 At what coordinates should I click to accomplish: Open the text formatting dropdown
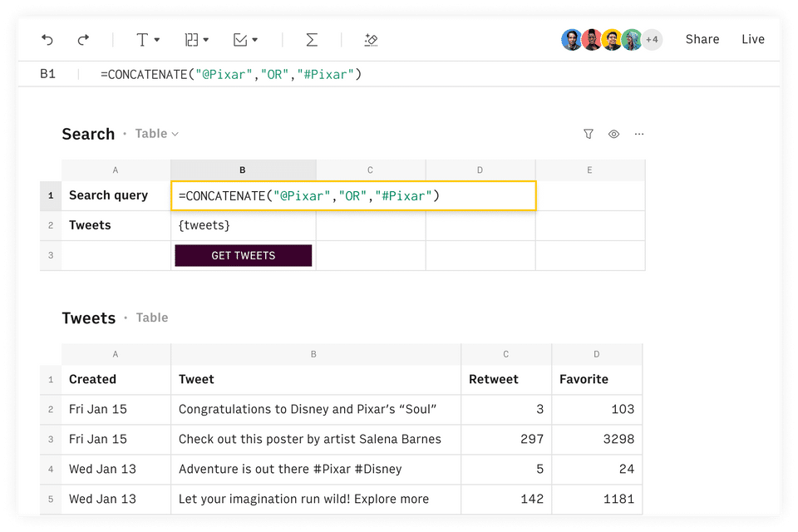147,39
